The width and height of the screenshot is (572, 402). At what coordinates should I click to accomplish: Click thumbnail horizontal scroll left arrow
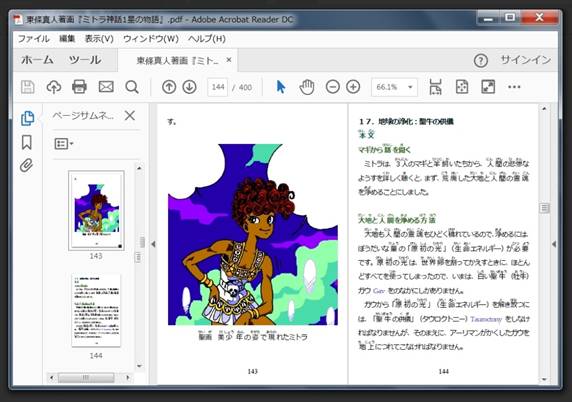point(52,378)
